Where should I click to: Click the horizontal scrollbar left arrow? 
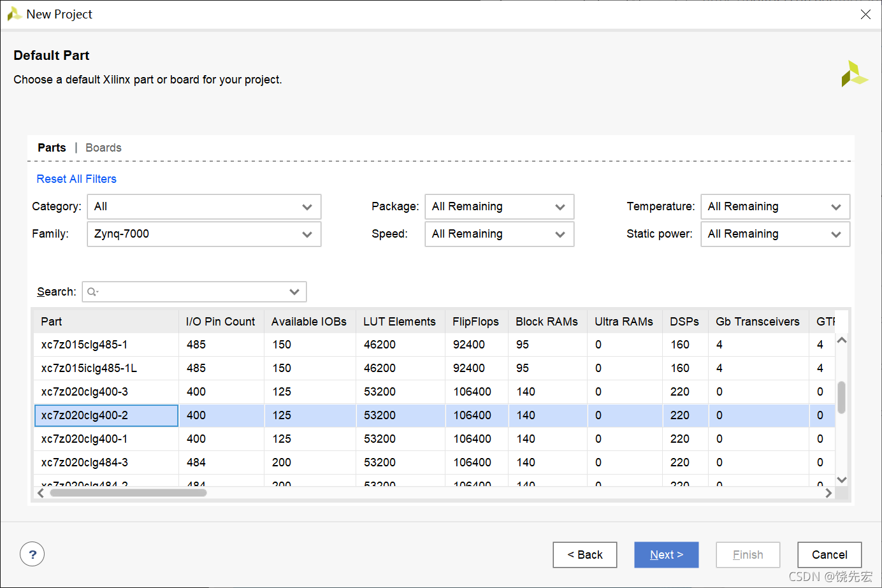coord(41,493)
